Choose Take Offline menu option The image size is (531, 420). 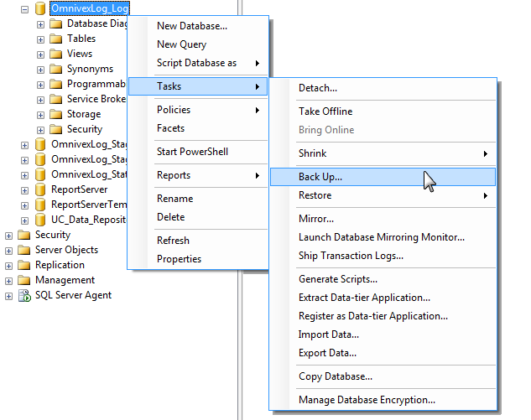click(325, 111)
